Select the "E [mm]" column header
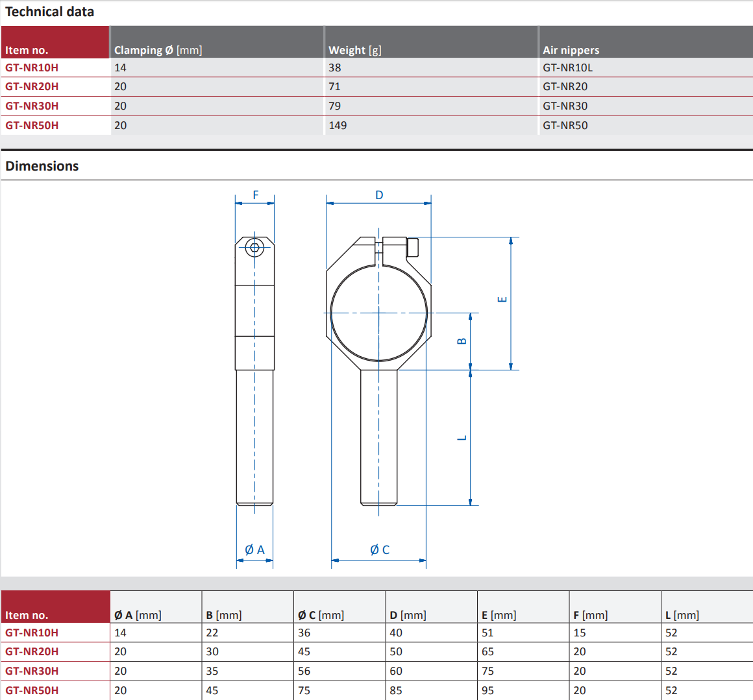Image resolution: width=753 pixels, height=700 pixels. [x=499, y=615]
